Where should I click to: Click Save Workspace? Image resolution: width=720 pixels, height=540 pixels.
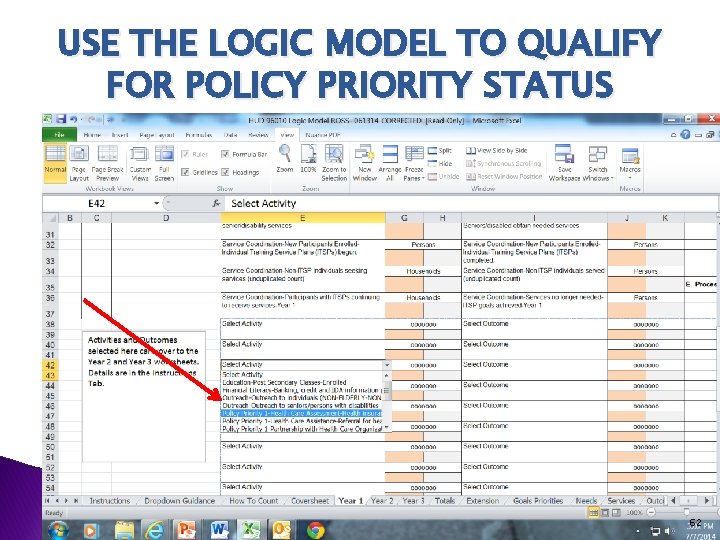564,163
